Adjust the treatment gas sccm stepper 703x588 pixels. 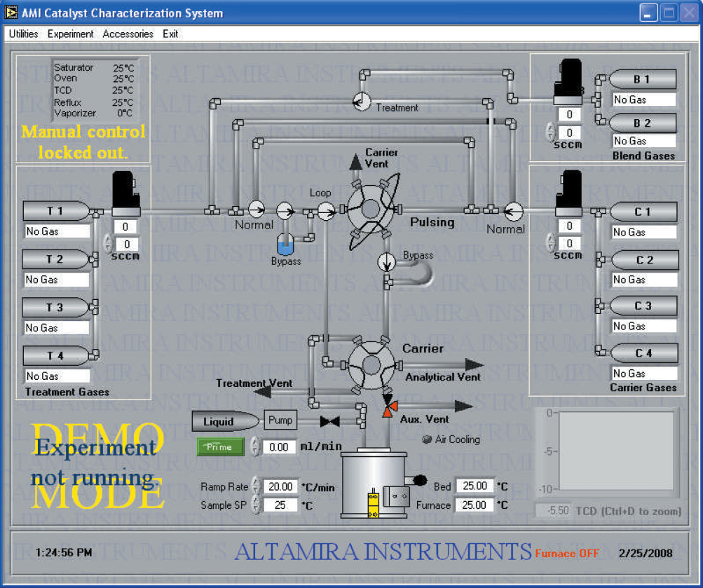pyautogui.click(x=108, y=244)
